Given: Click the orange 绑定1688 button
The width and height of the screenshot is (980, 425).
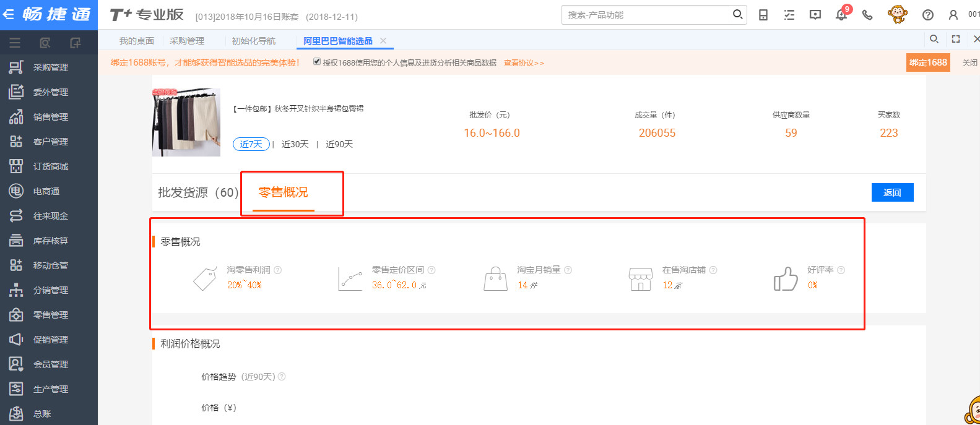Looking at the screenshot, I should coord(928,62).
